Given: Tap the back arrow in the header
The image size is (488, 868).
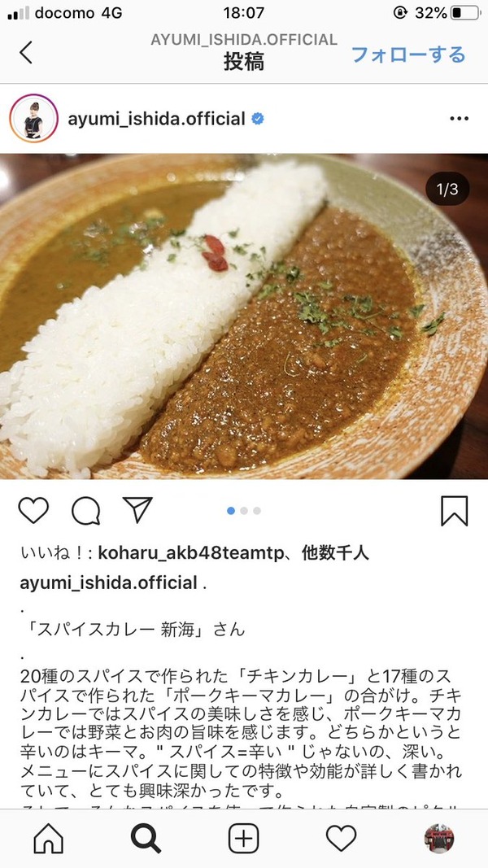Looking at the screenshot, I should tap(26, 53).
